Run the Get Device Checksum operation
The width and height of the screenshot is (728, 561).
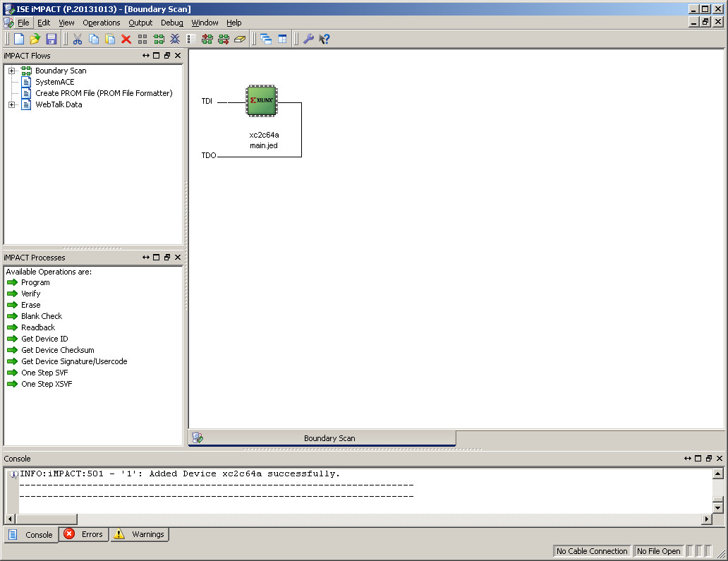(58, 350)
